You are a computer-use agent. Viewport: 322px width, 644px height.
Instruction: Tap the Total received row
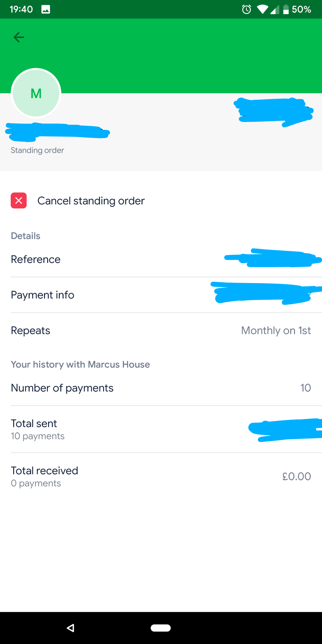[x=161, y=476]
